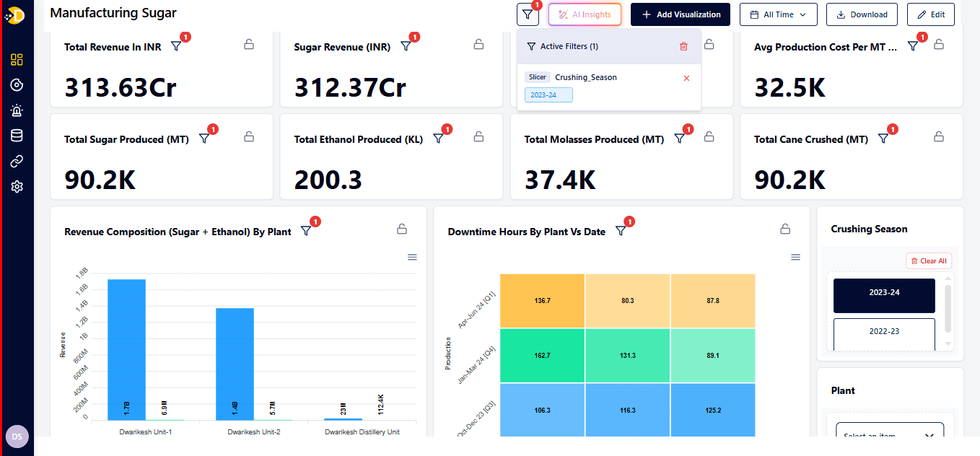Open the hamburger menu on the Downtime Hours chart
The width and height of the screenshot is (980, 456).
(796, 258)
